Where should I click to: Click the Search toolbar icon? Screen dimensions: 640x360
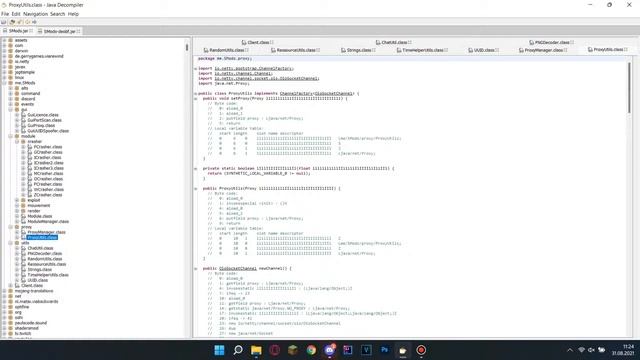coord(20,22)
